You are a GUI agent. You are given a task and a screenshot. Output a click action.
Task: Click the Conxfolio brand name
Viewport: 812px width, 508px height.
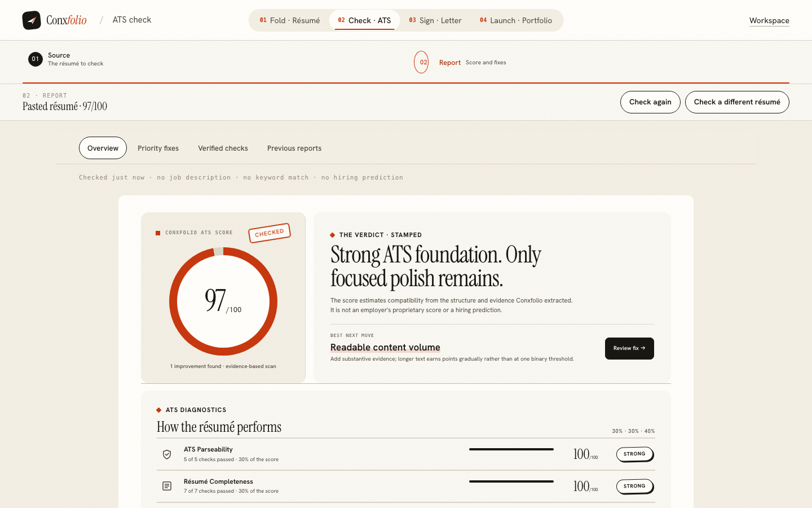pos(67,20)
